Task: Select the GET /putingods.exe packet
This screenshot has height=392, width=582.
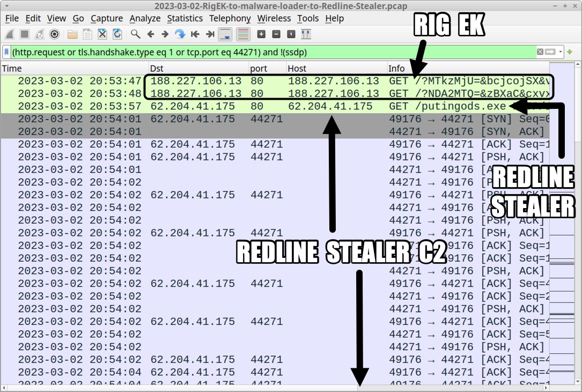Action: pyautogui.click(x=275, y=107)
